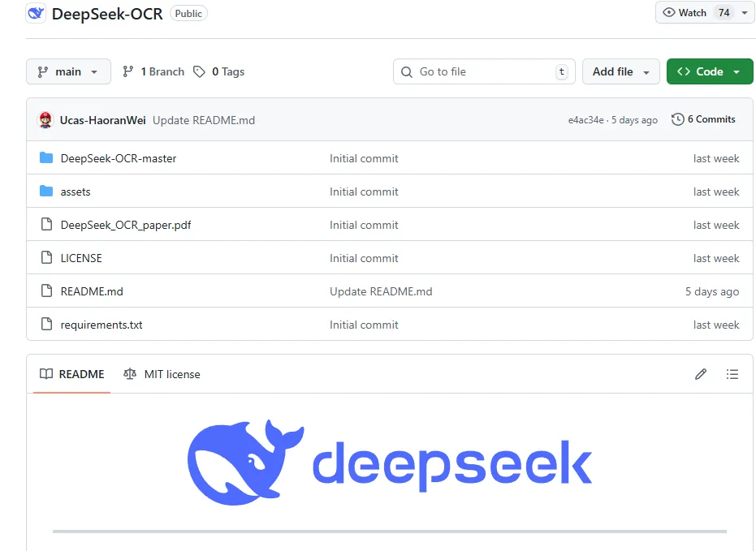Click the requirements.txt file icon
The image size is (756, 551).
[47, 324]
